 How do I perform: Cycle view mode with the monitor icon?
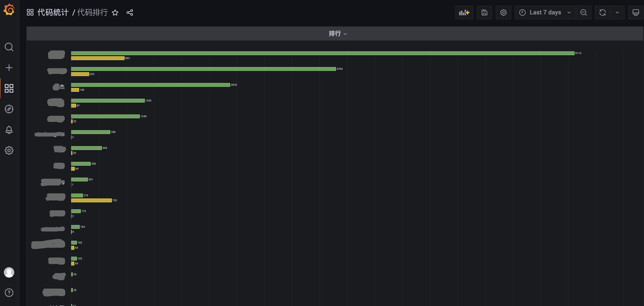point(636,12)
